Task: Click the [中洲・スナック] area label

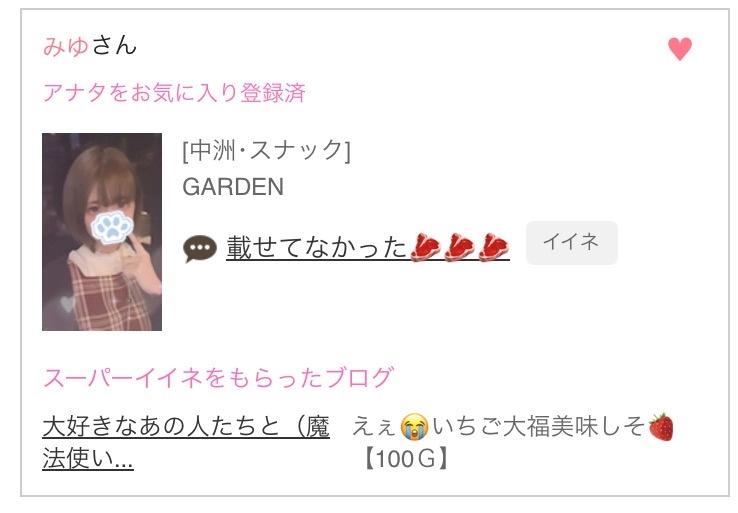Action: coord(266,151)
